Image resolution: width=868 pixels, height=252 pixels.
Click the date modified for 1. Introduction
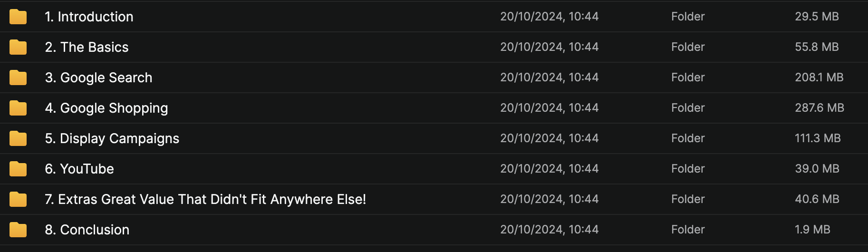[x=549, y=17]
